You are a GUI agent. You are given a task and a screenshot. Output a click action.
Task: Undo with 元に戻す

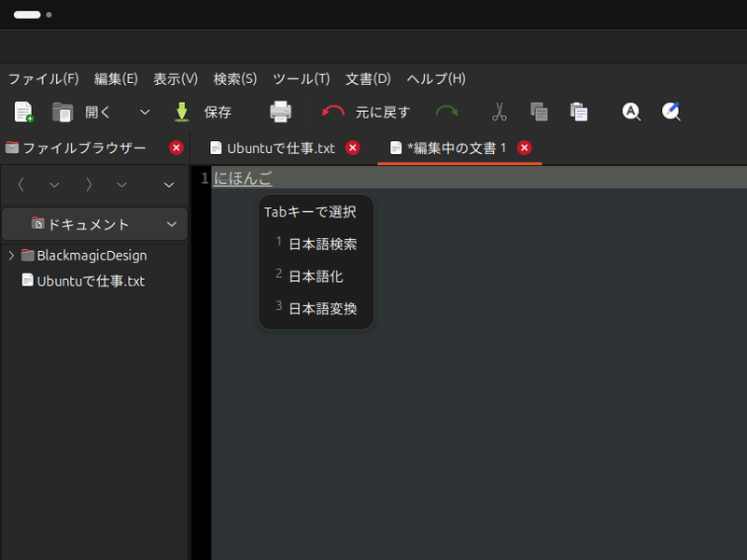373,112
